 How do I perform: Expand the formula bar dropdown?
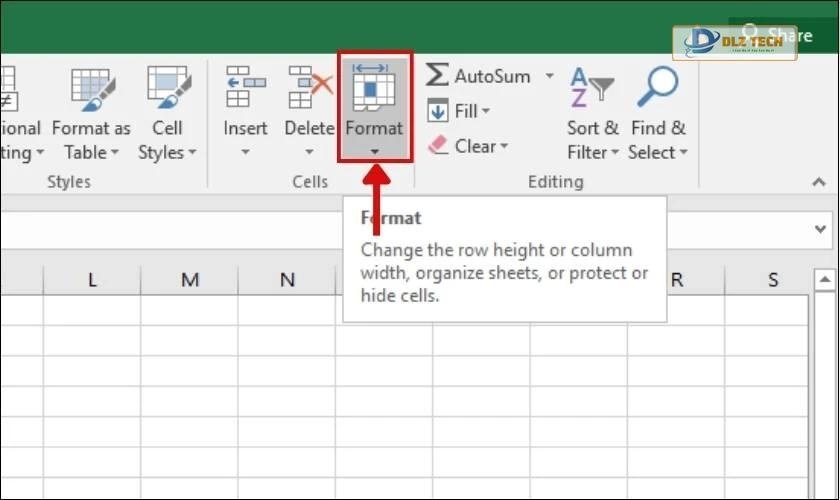(x=821, y=229)
